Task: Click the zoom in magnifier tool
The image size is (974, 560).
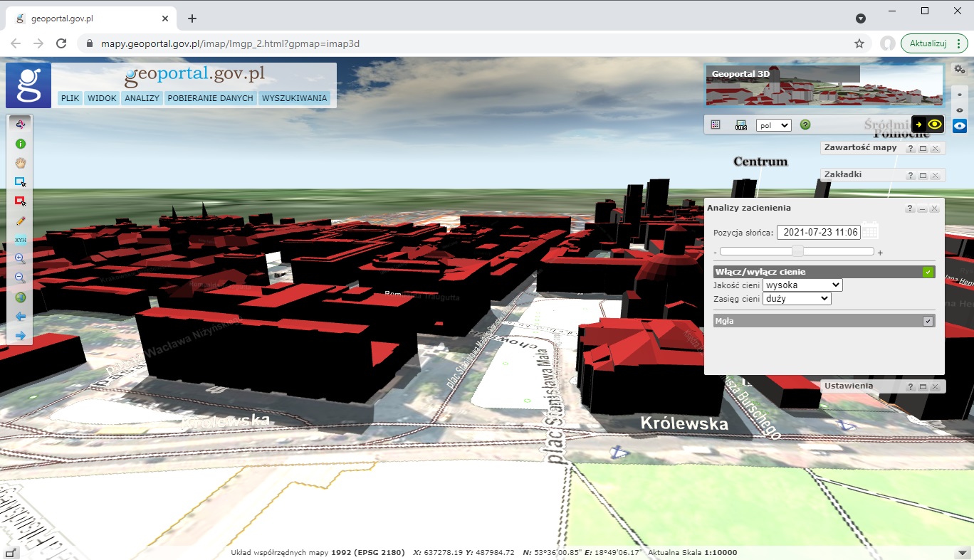Action: [20, 259]
